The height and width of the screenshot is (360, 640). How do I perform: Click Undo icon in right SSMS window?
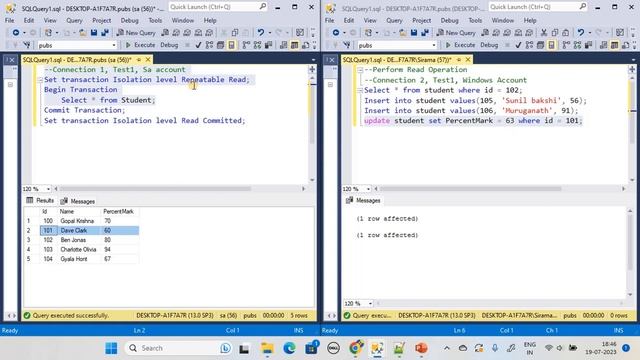580,33
